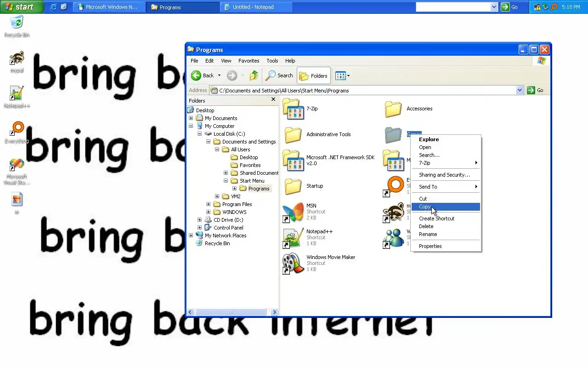Expand CD Drive (D:) tree node

(199, 220)
